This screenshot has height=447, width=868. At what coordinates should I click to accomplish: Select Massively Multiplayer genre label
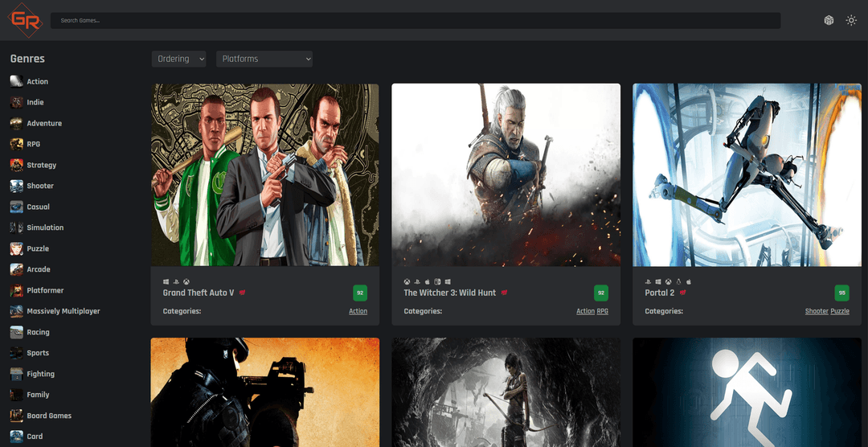tap(63, 311)
